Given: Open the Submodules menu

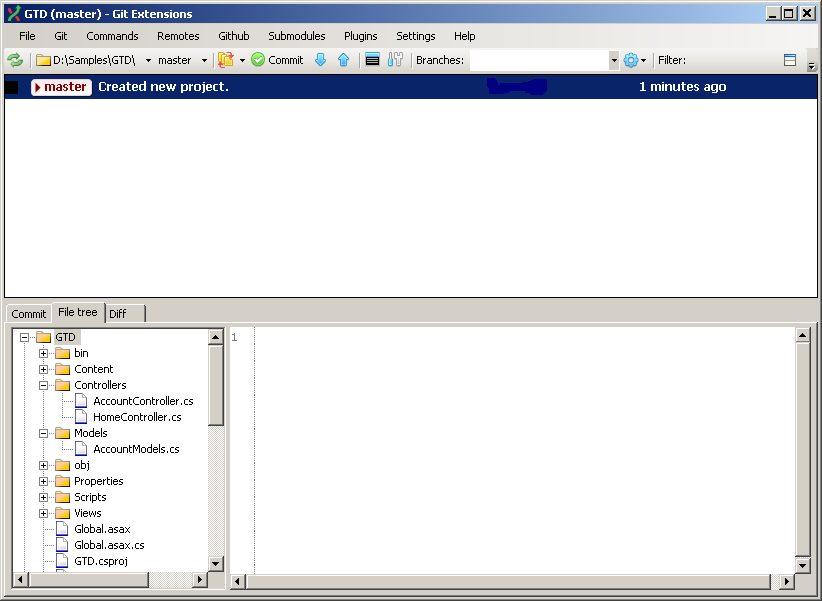Looking at the screenshot, I should click(x=297, y=36).
